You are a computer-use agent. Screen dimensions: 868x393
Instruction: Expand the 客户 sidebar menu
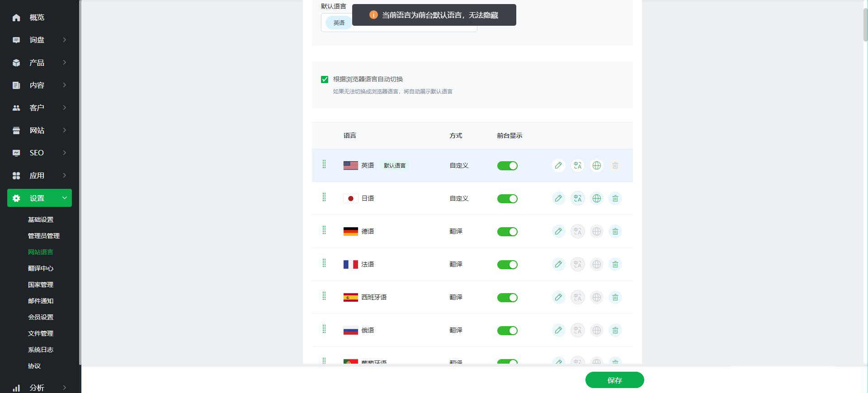point(39,108)
